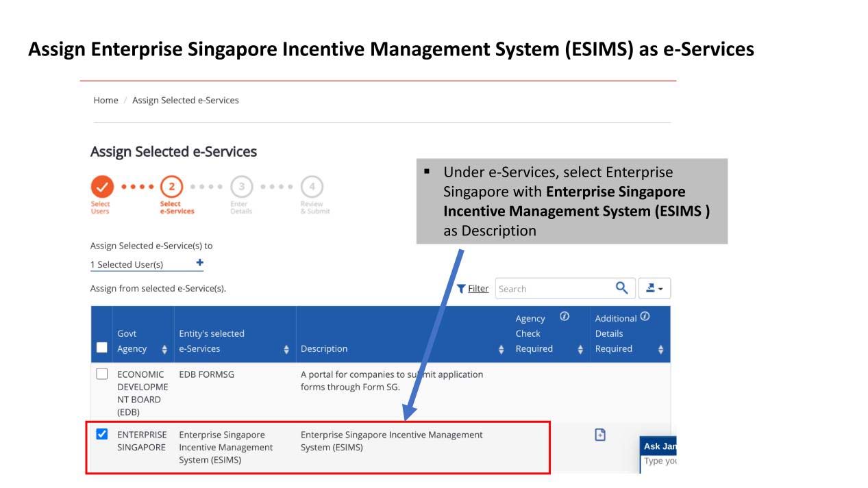The width and height of the screenshot is (868, 488).
Task: Click the plus icon beside Selected User(s)
Action: pyautogui.click(x=200, y=263)
